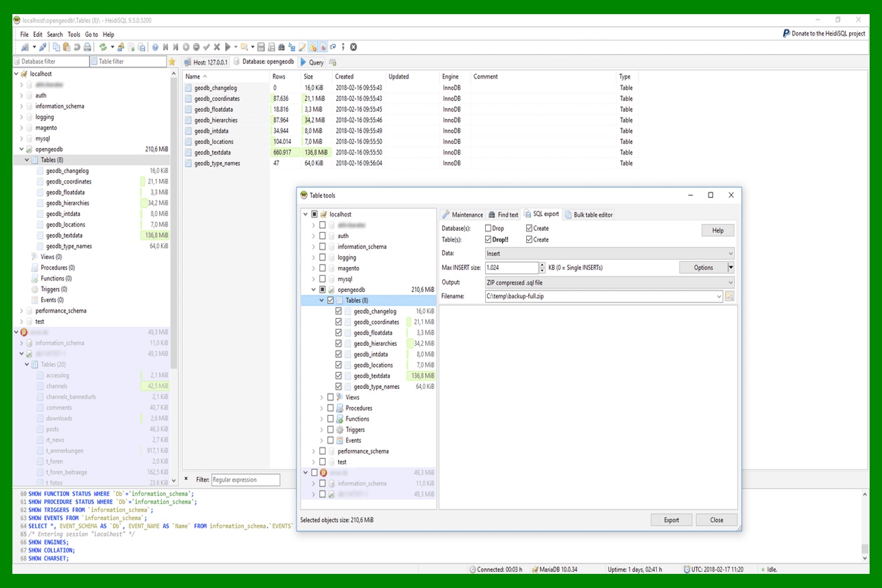Click the refresh icon in the main toolbar

coord(103,47)
